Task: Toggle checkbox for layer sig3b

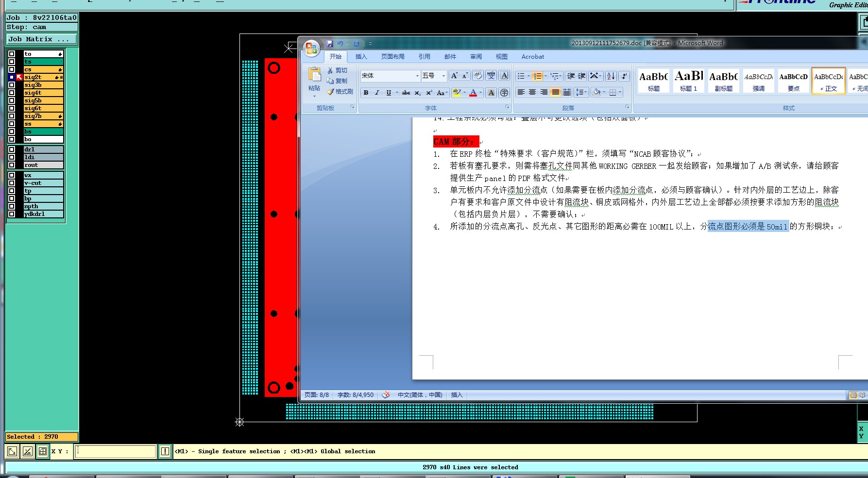Action: [x=12, y=85]
